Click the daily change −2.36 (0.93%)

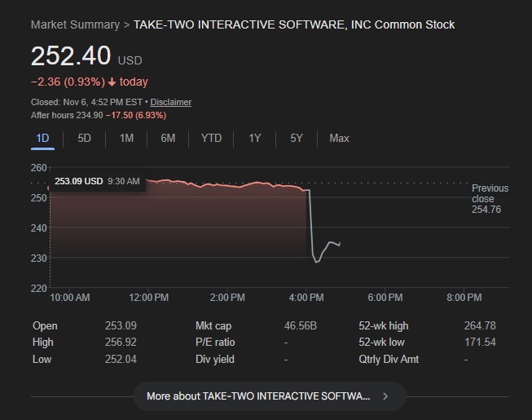[68, 82]
